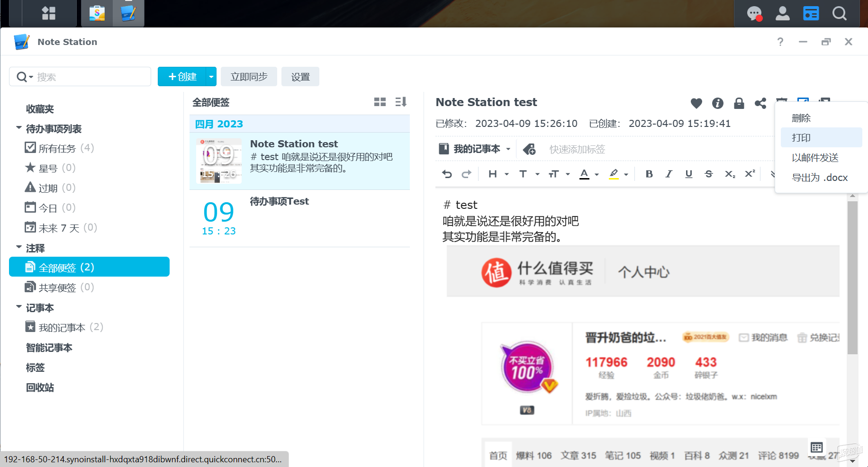Apply yellow highlight pen color
The image size is (868, 467).
click(614, 174)
